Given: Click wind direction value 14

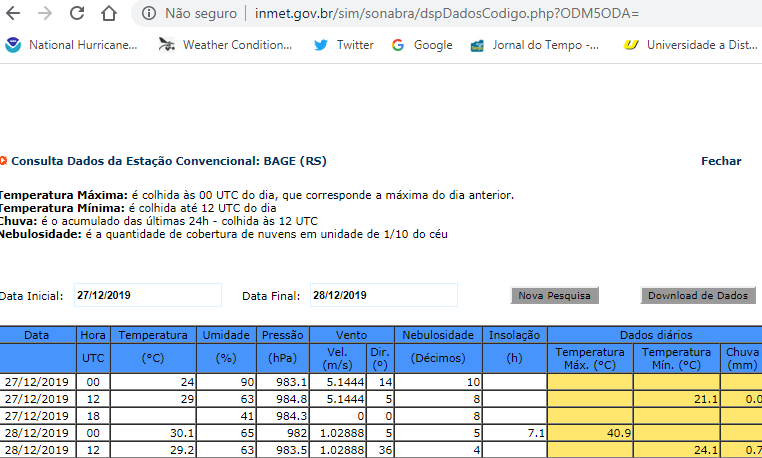Looking at the screenshot, I should (385, 382).
